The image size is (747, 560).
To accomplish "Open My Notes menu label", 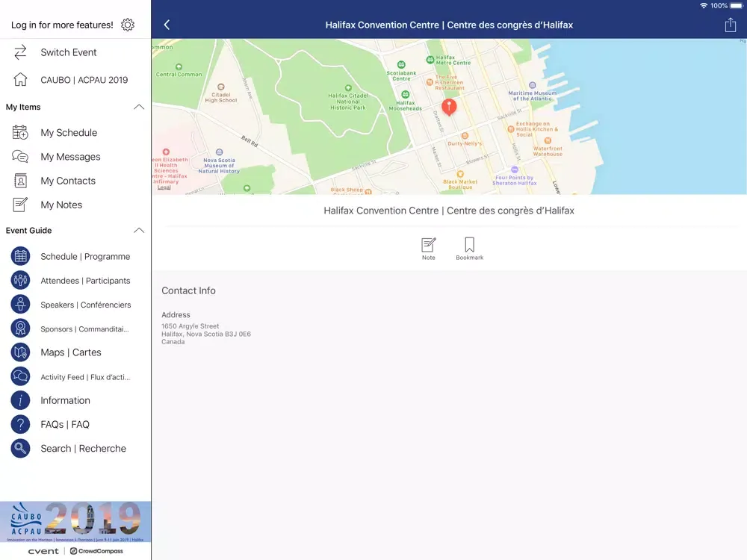I will click(x=61, y=205).
